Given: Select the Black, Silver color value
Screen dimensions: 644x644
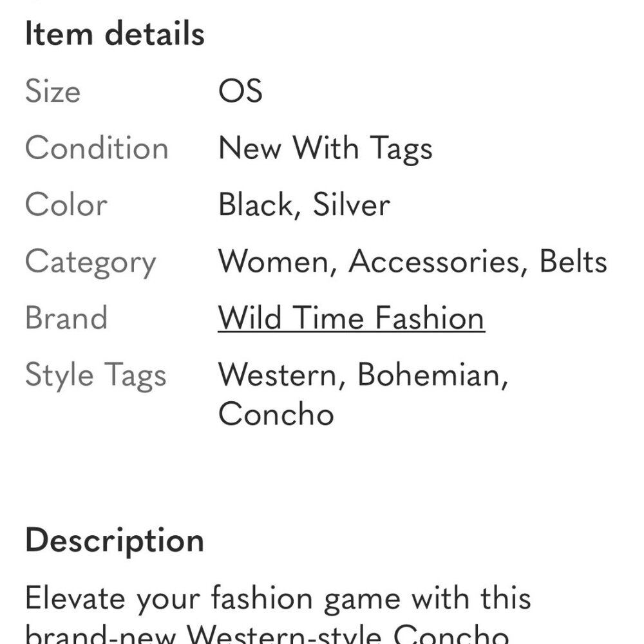Looking at the screenshot, I should click(304, 205).
